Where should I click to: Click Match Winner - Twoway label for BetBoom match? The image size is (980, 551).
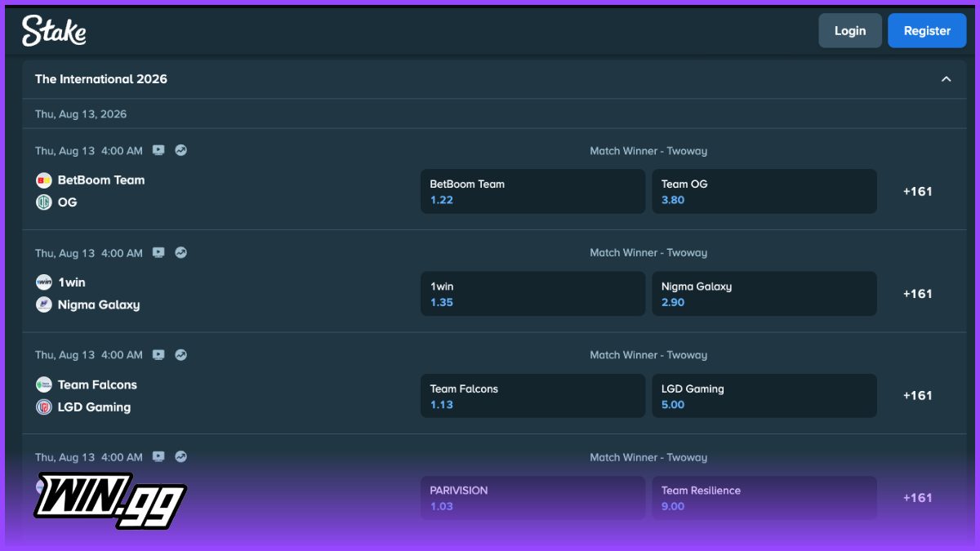(648, 151)
